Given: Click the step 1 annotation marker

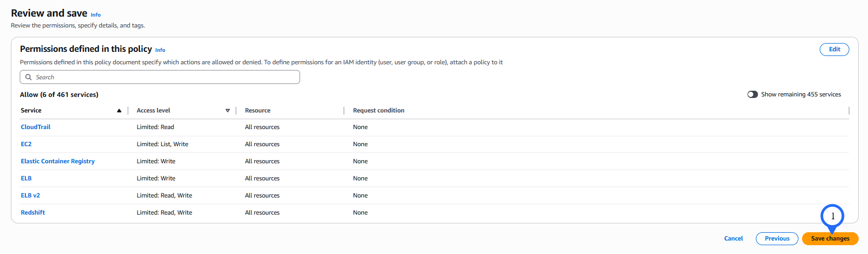Looking at the screenshot, I should click(832, 216).
